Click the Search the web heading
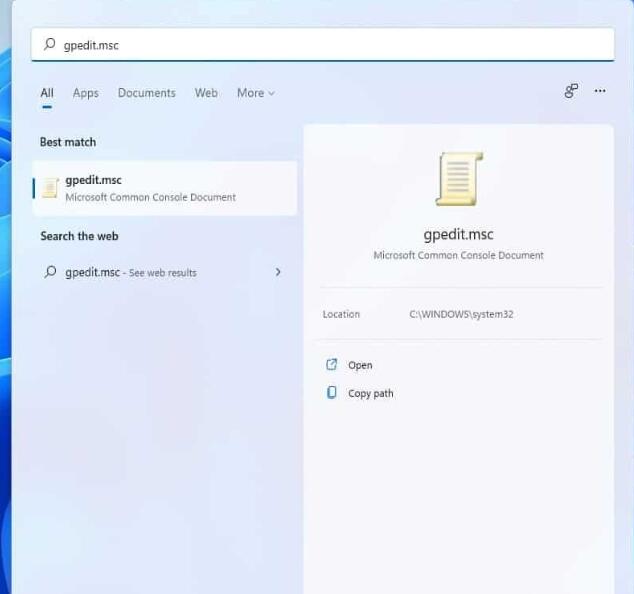This screenshot has width=634, height=594. click(79, 236)
